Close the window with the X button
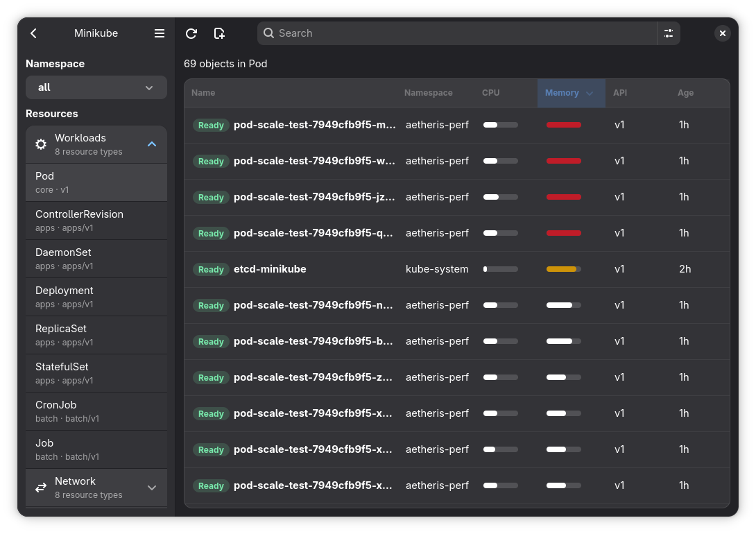756x534 pixels. 722,33
